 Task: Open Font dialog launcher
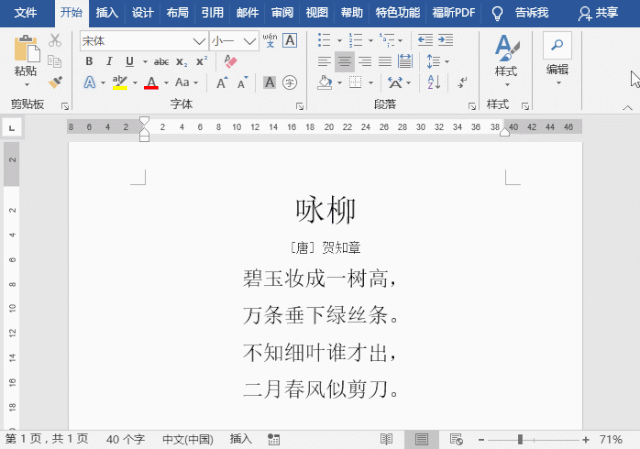[x=300, y=106]
